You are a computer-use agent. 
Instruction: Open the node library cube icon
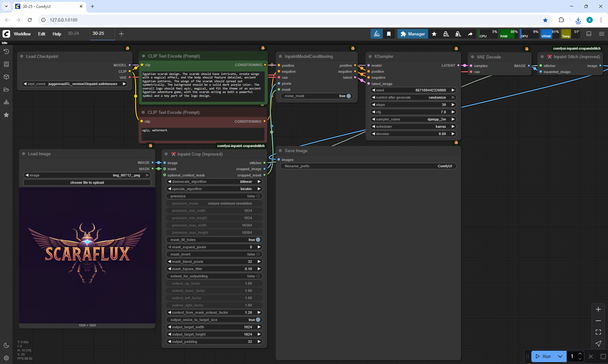point(6,77)
